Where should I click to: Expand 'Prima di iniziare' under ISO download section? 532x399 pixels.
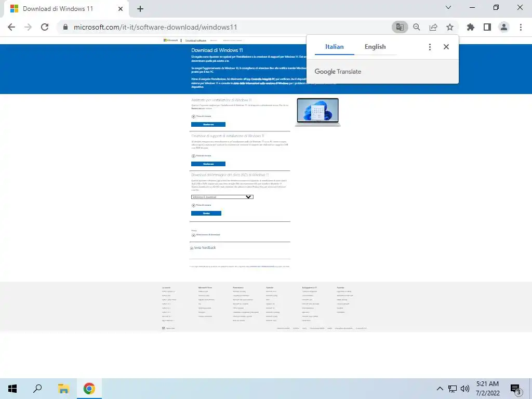(x=201, y=205)
